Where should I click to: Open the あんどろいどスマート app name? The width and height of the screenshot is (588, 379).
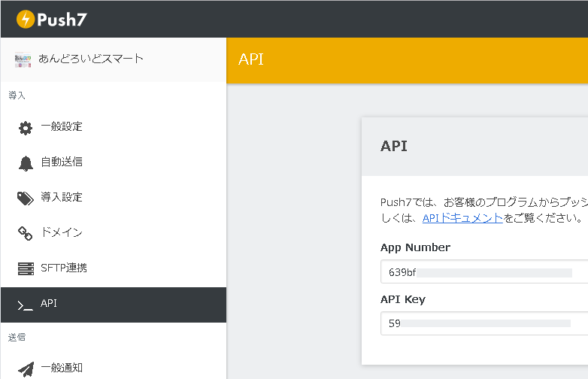point(91,59)
